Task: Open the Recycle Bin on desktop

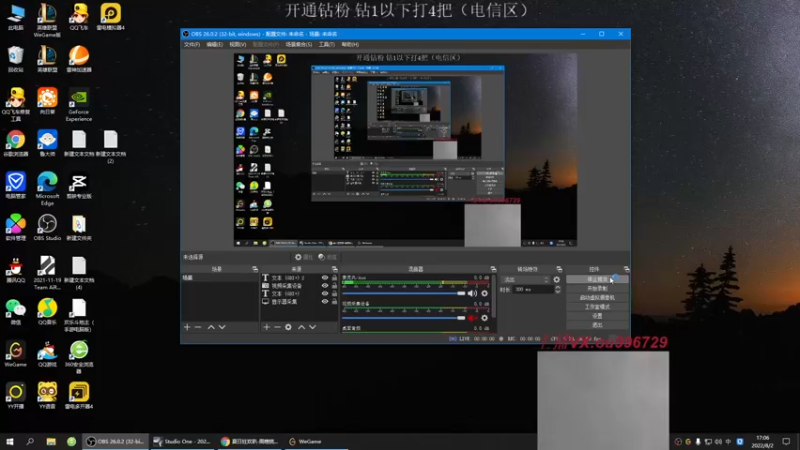Action: coord(15,59)
